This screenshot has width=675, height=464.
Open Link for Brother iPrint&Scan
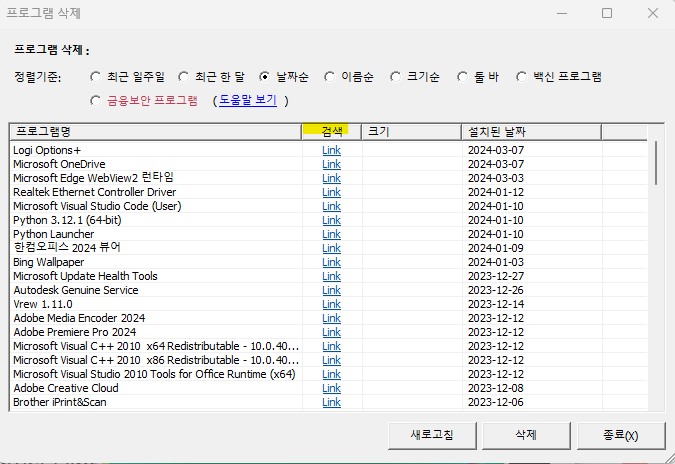(x=331, y=402)
